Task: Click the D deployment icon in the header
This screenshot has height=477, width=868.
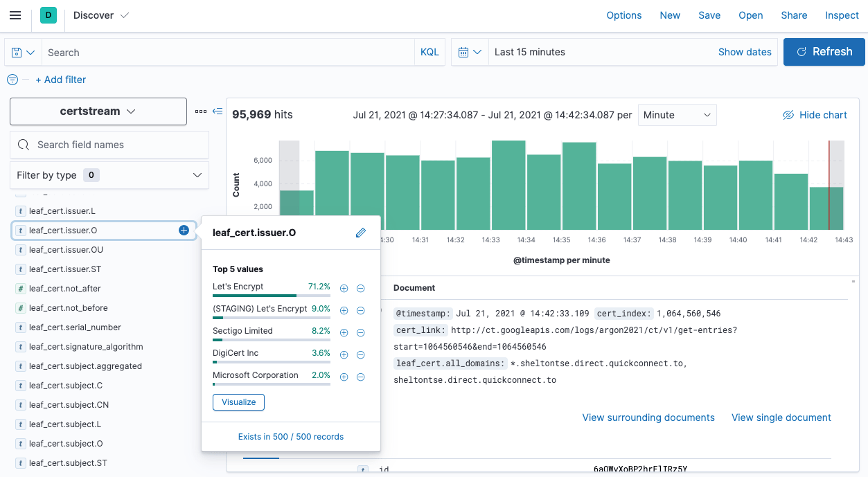Action: (x=48, y=15)
